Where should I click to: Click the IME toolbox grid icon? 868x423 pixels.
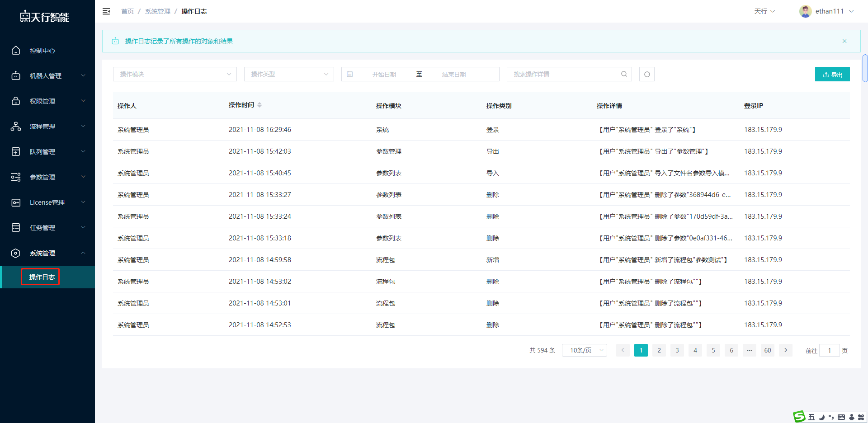tap(861, 417)
